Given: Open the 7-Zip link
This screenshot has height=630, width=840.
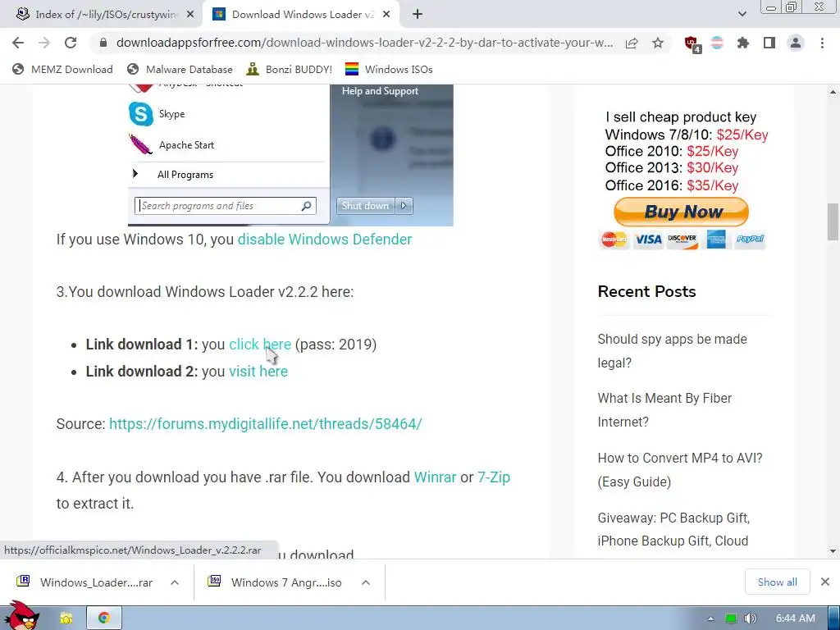Looking at the screenshot, I should [493, 477].
